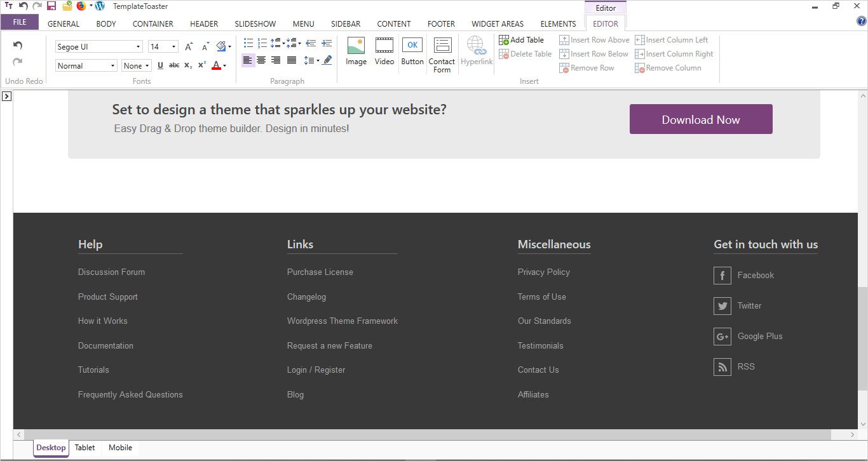
Task: Switch to the Tablet view tab
Action: point(85,448)
